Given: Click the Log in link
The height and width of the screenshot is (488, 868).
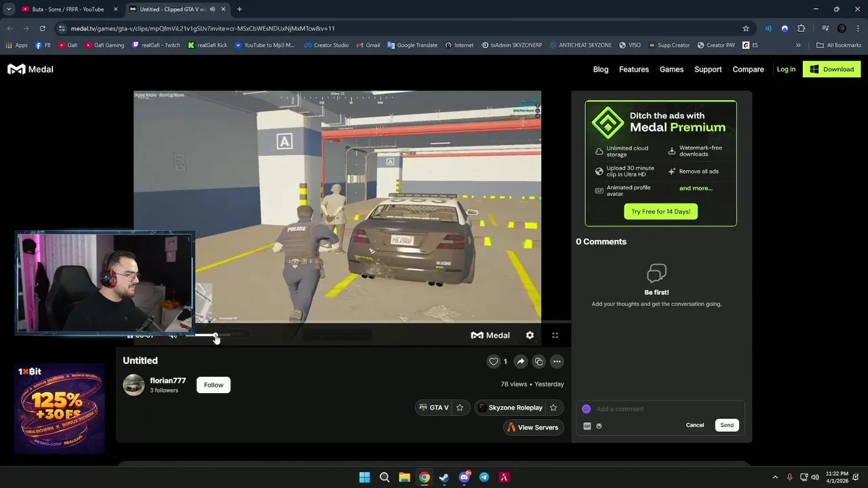Looking at the screenshot, I should [786, 69].
